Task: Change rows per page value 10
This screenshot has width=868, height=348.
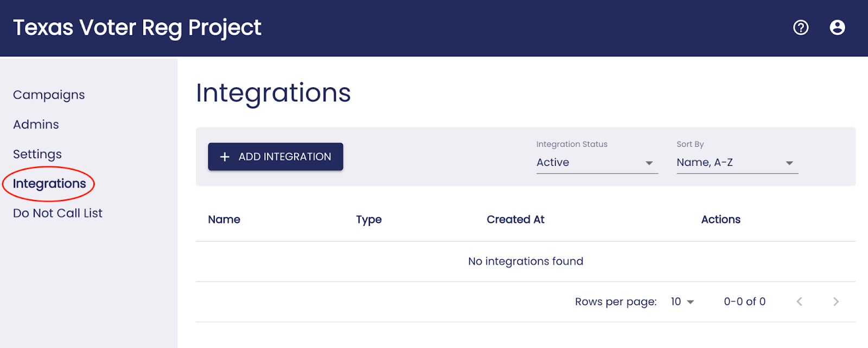Action: pos(682,301)
